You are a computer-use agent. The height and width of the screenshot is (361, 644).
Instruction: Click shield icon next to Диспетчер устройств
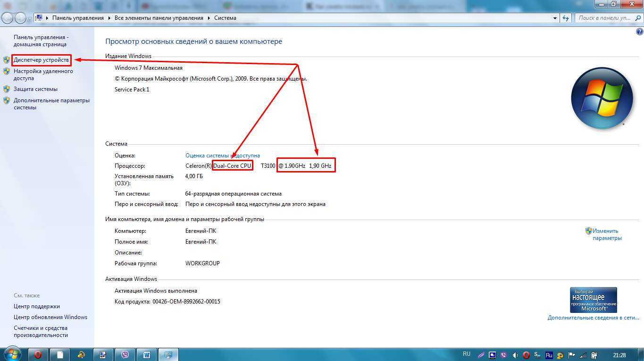click(x=7, y=60)
